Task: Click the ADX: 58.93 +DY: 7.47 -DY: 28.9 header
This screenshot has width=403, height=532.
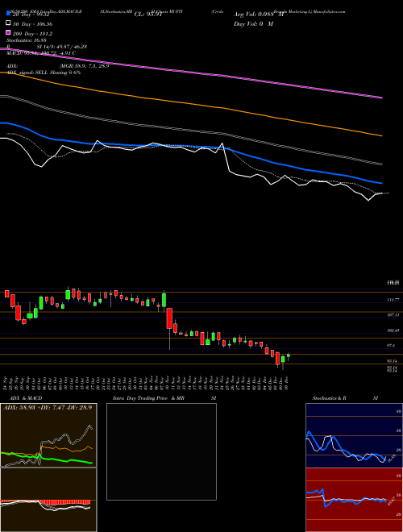Action: click(x=48, y=407)
